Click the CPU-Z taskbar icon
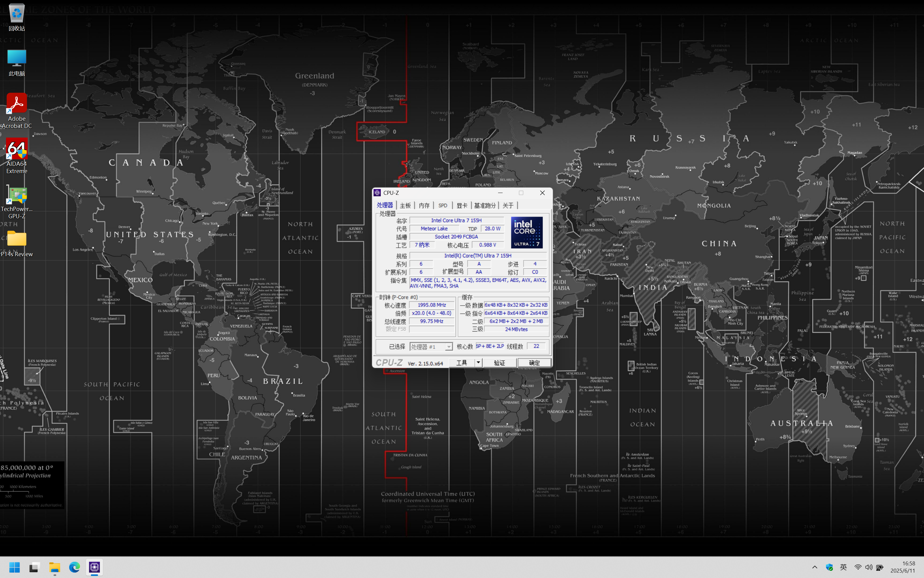This screenshot has width=924, height=578. 94,567
